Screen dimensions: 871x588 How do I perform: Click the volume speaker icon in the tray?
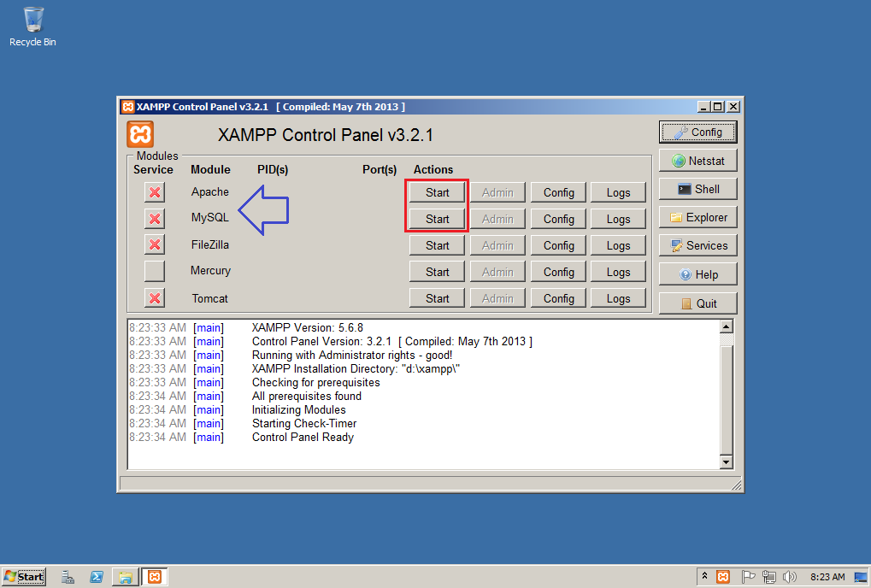tap(788, 576)
